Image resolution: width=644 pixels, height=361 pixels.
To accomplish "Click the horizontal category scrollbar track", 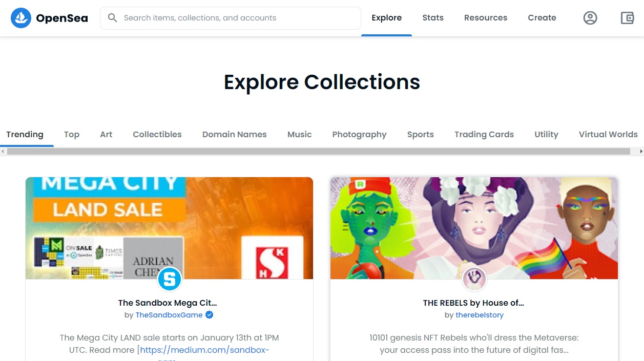I will (318, 152).
